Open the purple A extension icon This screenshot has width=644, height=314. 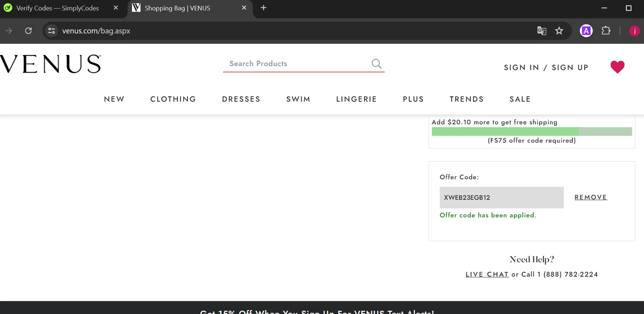(x=586, y=31)
